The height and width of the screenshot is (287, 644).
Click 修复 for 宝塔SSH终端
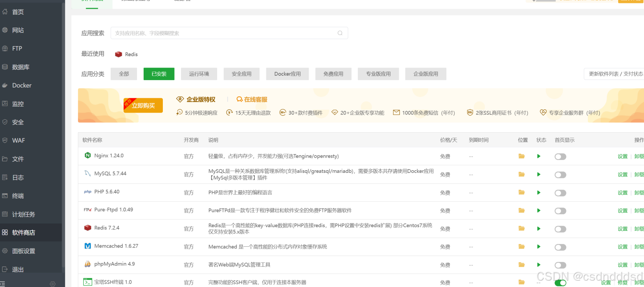click(x=623, y=283)
